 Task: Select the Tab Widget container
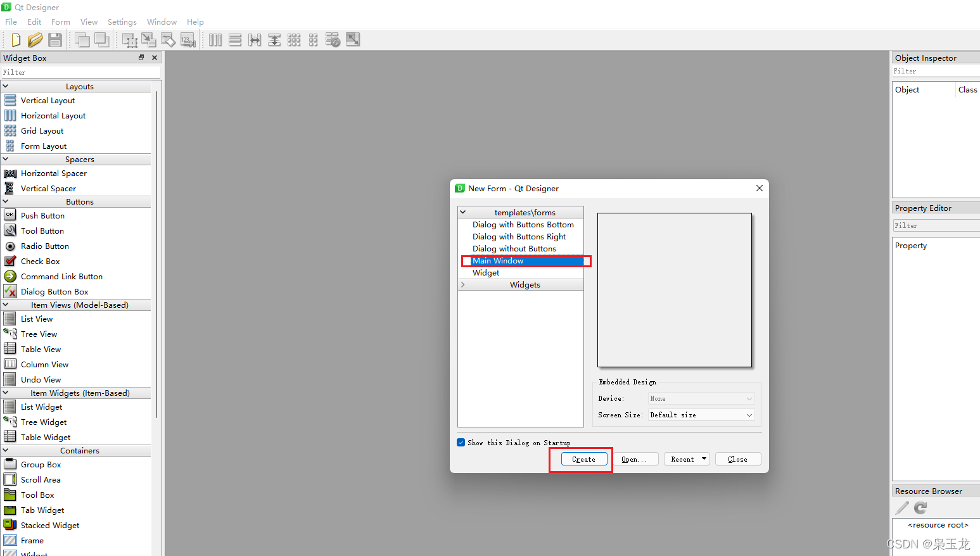[42, 510]
